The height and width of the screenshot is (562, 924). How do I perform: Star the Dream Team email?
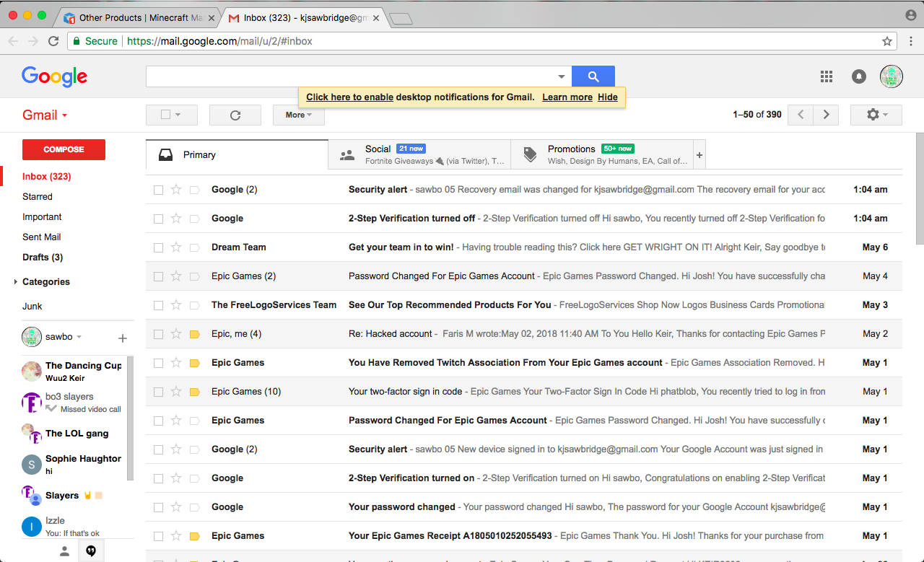176,247
